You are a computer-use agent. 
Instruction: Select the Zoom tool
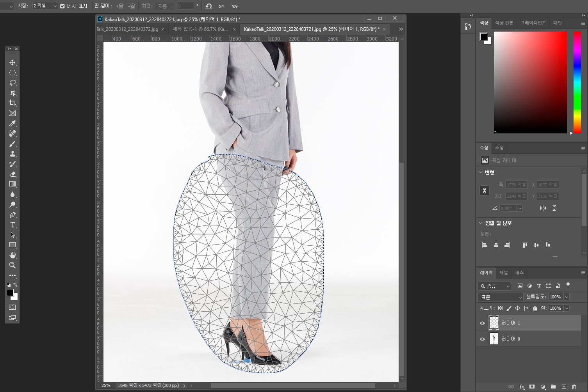12,265
